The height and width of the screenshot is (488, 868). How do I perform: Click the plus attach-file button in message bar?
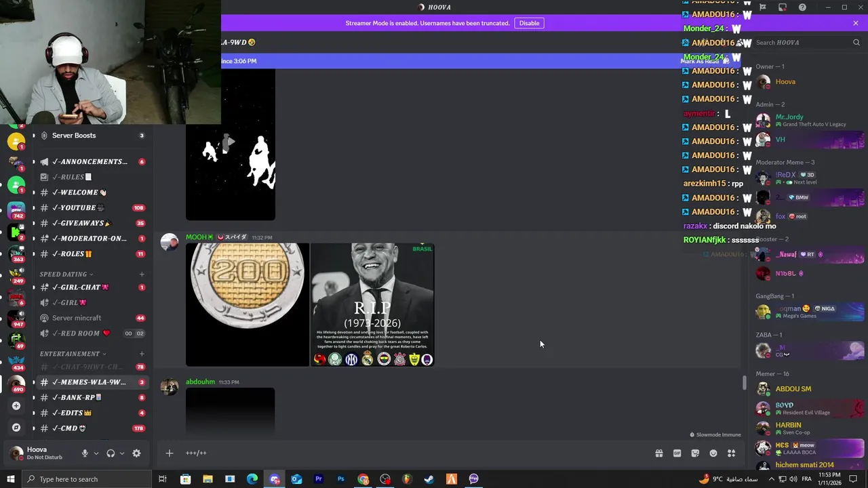pyautogui.click(x=170, y=453)
